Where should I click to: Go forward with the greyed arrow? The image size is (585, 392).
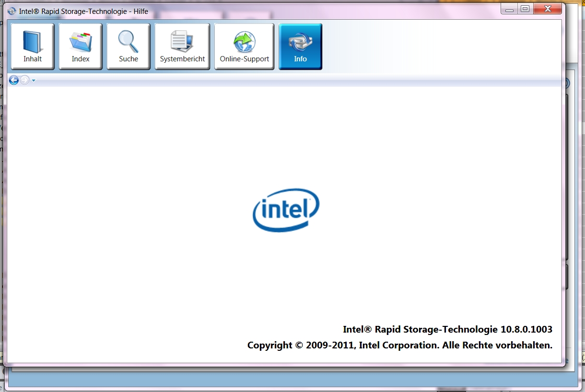[24, 80]
